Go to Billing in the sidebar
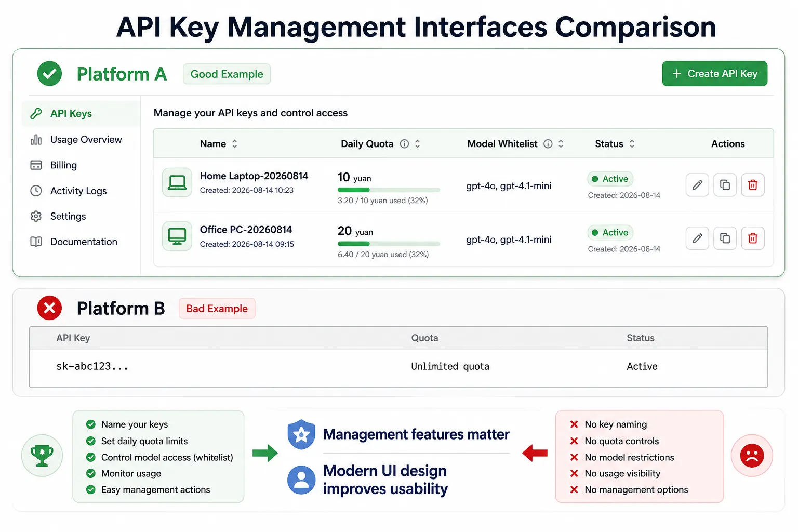 tap(81, 165)
